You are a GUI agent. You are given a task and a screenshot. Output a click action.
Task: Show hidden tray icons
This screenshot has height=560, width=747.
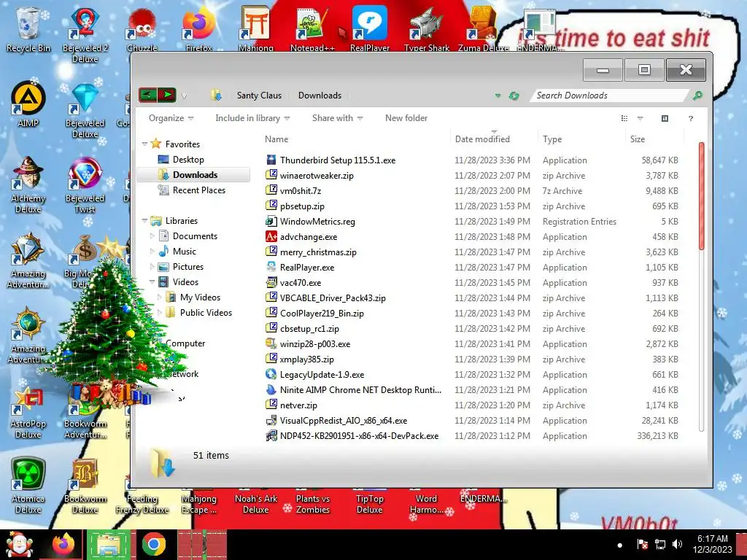(619, 545)
